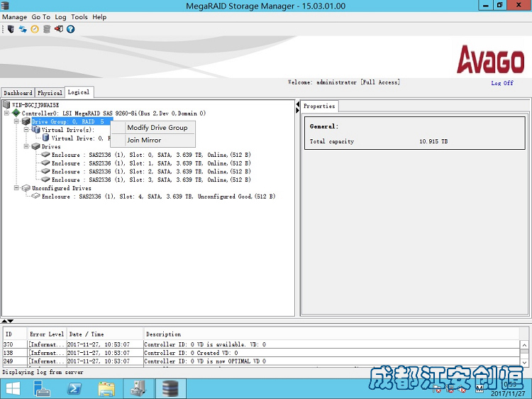
Task: Open the Go To menu
Action: [40, 17]
